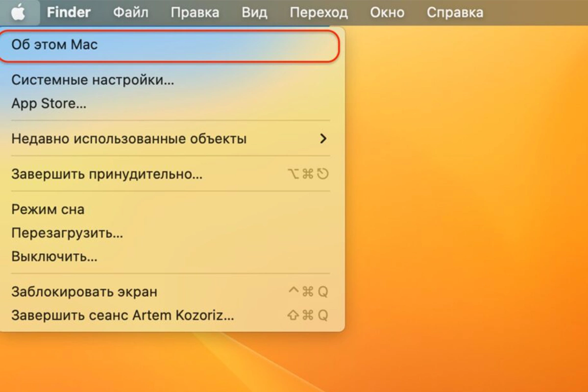Image resolution: width=588 pixels, height=392 pixels.
Task: Open the Окно menu
Action: [387, 12]
